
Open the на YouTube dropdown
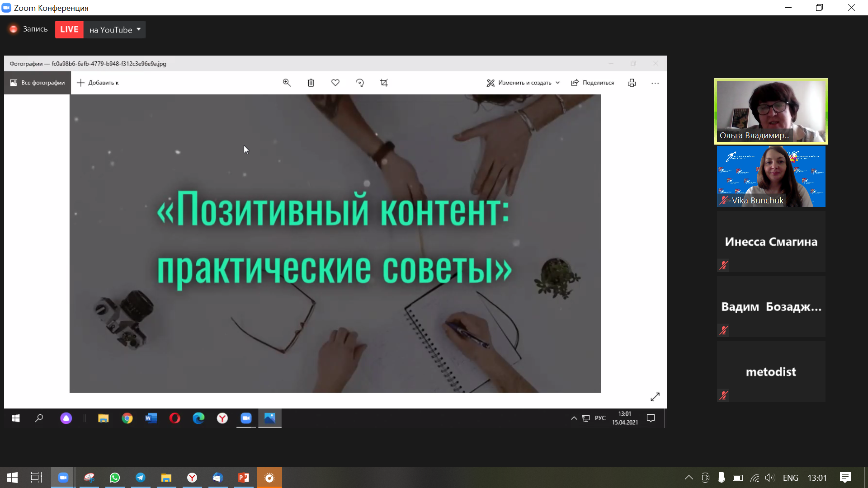(138, 30)
